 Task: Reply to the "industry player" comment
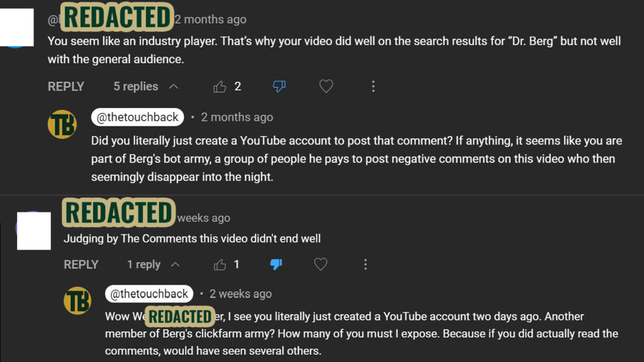click(x=66, y=87)
